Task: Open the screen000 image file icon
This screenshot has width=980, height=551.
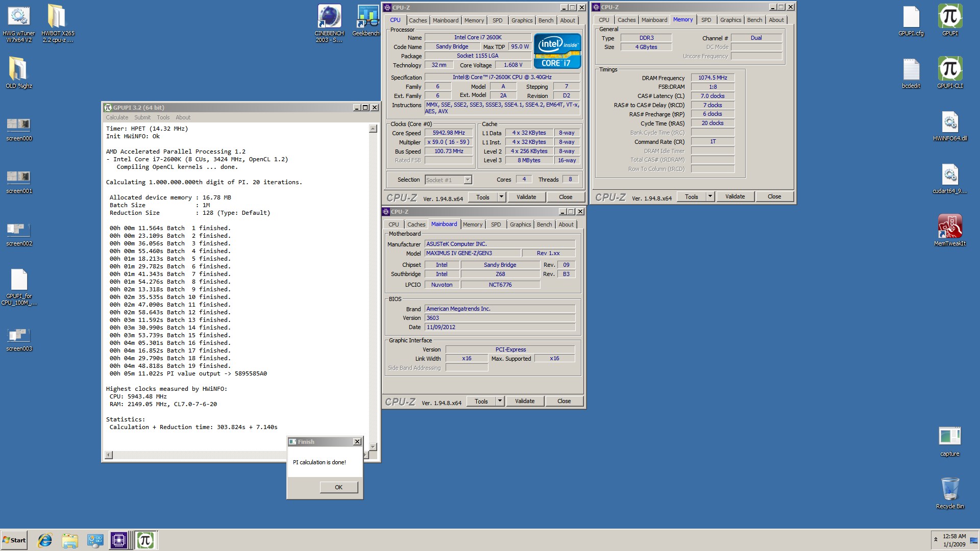Action: [19, 129]
